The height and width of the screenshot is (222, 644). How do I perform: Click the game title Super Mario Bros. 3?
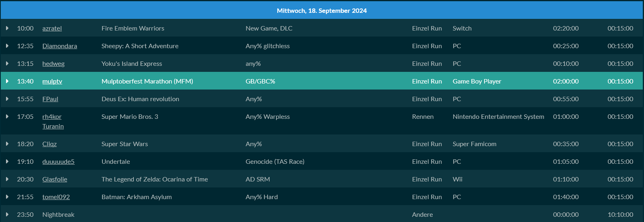coord(130,117)
